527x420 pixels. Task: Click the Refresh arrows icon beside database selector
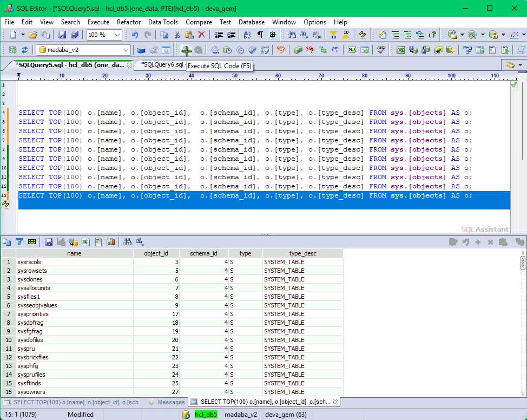click(25, 50)
